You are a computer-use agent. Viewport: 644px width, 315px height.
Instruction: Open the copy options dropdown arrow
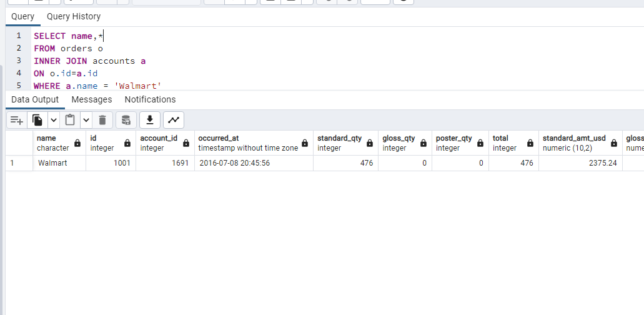[x=53, y=120]
